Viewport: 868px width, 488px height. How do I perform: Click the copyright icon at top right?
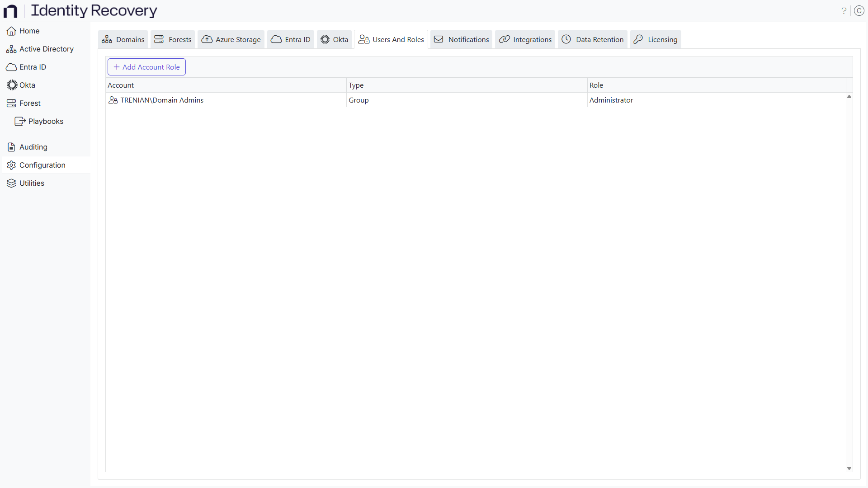tap(859, 10)
